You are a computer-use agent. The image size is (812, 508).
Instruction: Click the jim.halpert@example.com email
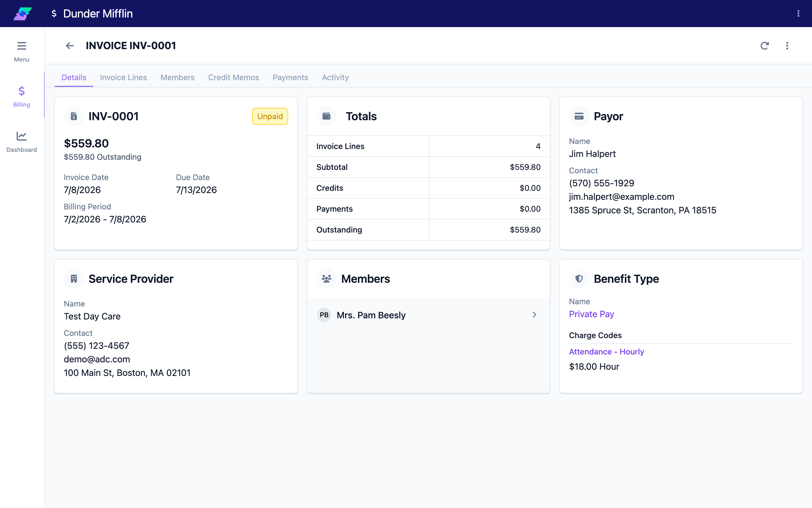point(622,196)
